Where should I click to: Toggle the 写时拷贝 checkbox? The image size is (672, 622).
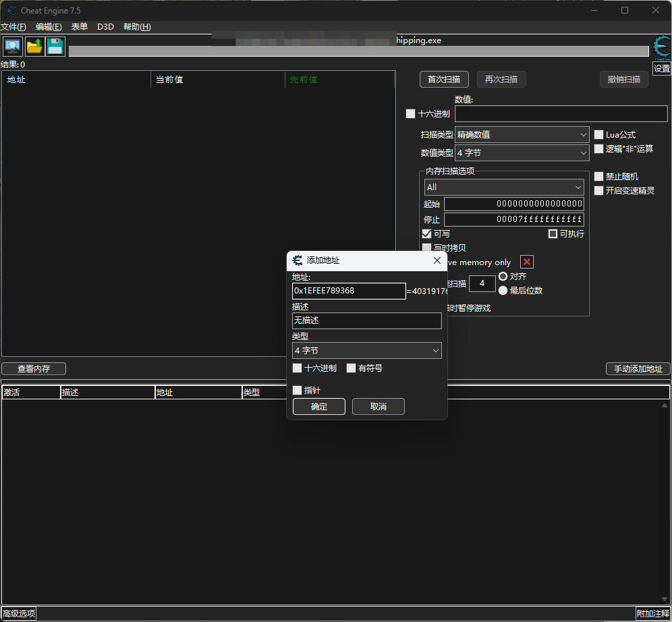point(427,248)
